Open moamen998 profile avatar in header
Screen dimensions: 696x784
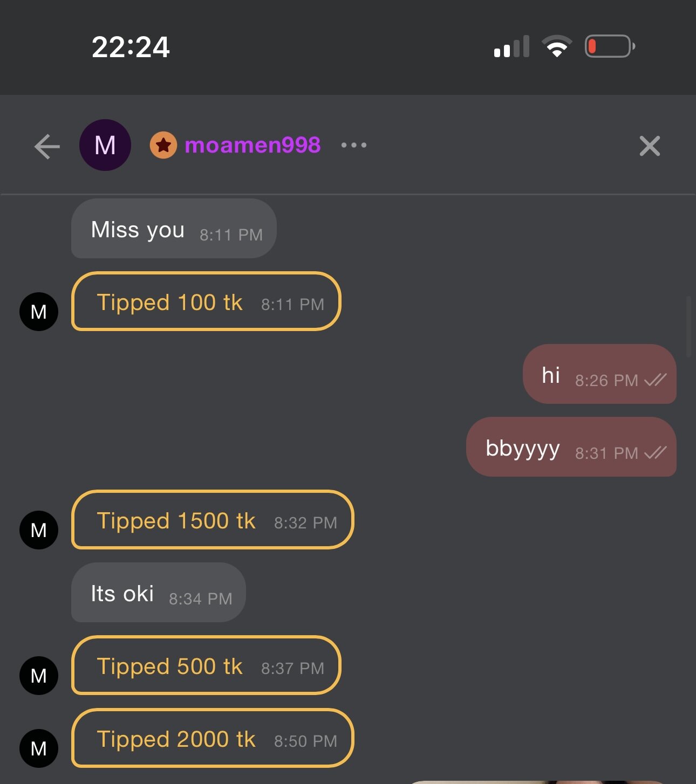(x=105, y=145)
